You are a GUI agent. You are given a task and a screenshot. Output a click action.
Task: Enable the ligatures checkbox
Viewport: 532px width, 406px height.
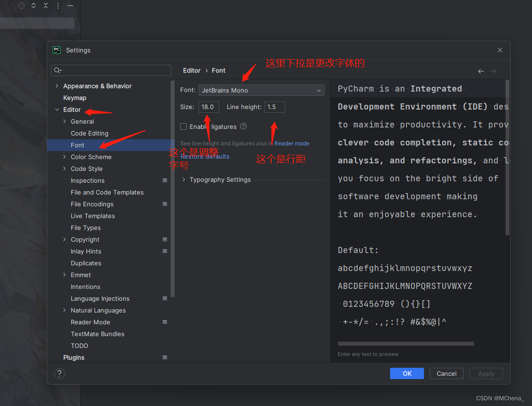coord(183,127)
